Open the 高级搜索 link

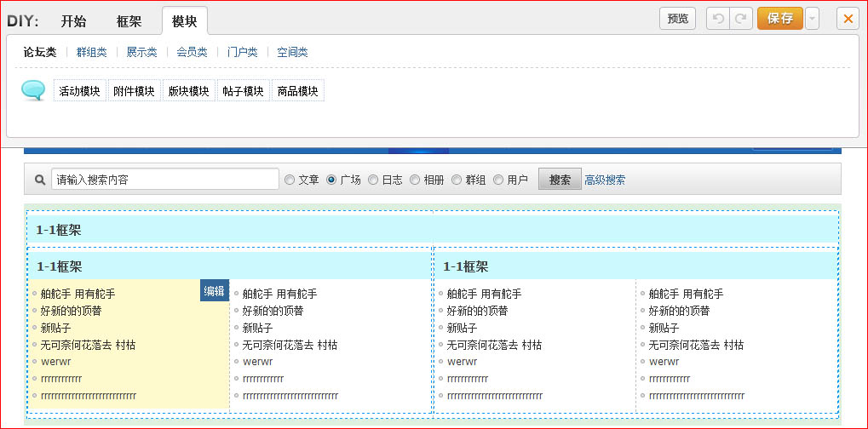[x=605, y=180]
